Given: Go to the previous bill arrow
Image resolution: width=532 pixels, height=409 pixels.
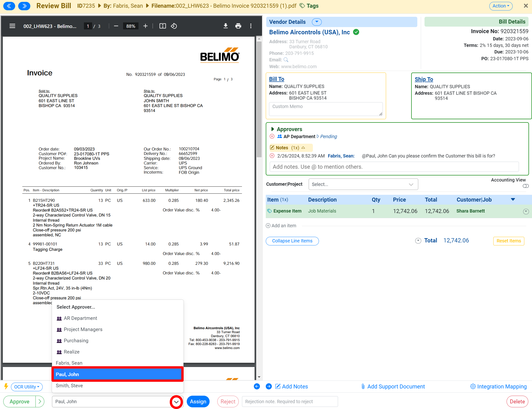Looking at the screenshot, I should (9, 6).
